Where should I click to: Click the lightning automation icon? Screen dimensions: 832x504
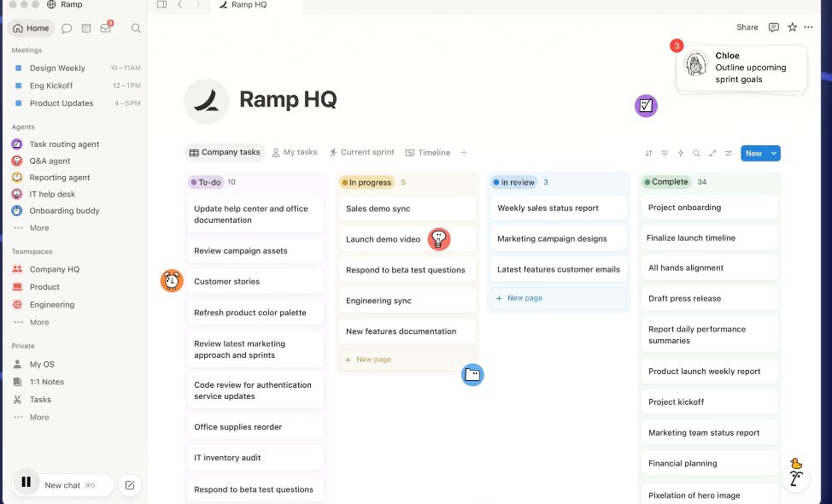[680, 153]
